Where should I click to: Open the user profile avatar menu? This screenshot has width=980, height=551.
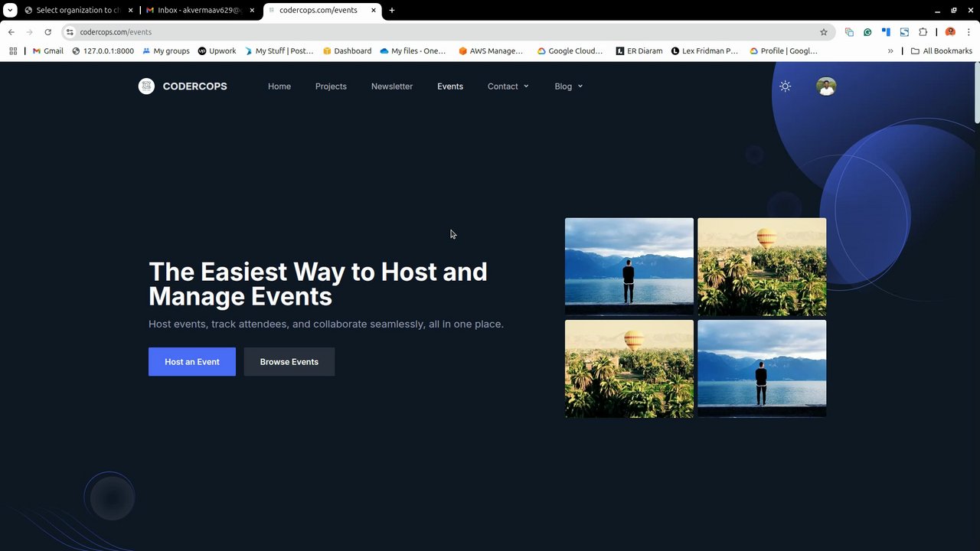coord(826,86)
